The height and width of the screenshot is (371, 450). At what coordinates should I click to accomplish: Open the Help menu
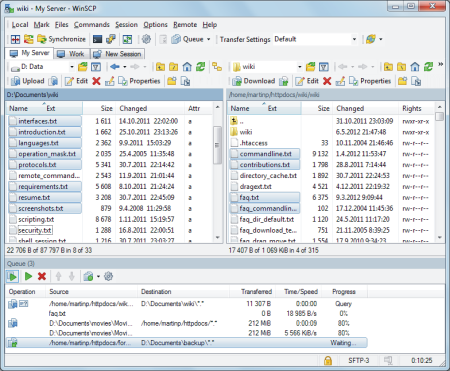pyautogui.click(x=210, y=25)
